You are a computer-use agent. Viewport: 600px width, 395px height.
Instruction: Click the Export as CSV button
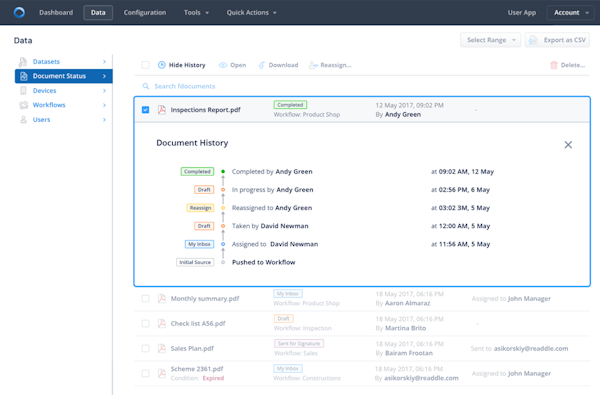(557, 40)
